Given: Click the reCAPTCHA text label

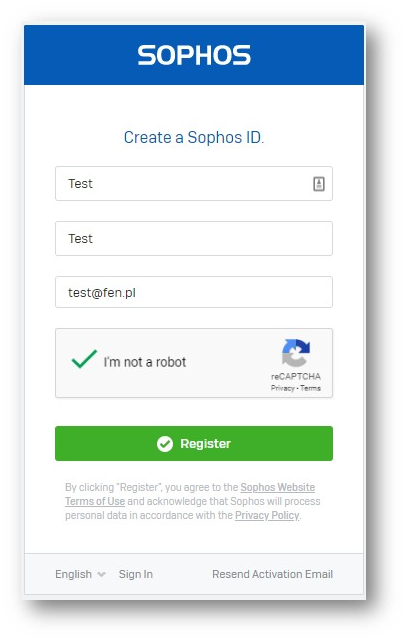Looking at the screenshot, I should [x=296, y=376].
